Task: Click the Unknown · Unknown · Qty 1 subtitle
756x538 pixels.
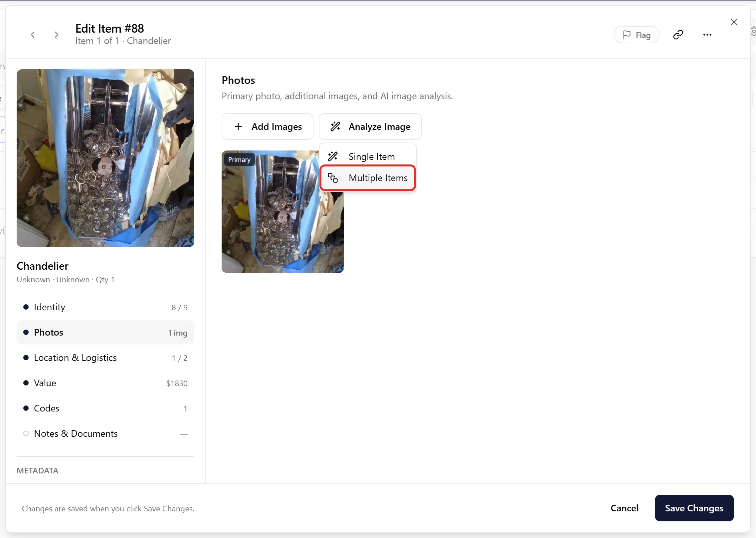Action: tap(66, 280)
